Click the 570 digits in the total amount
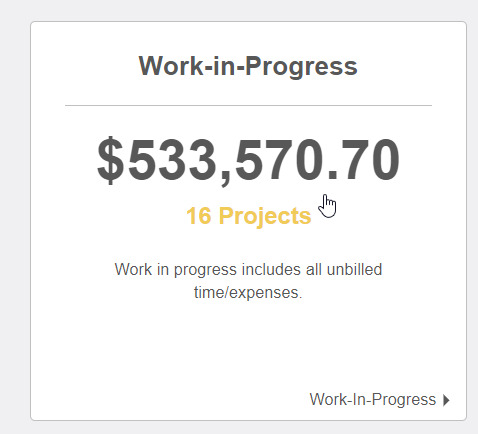This screenshot has width=478, height=434. coord(279,160)
